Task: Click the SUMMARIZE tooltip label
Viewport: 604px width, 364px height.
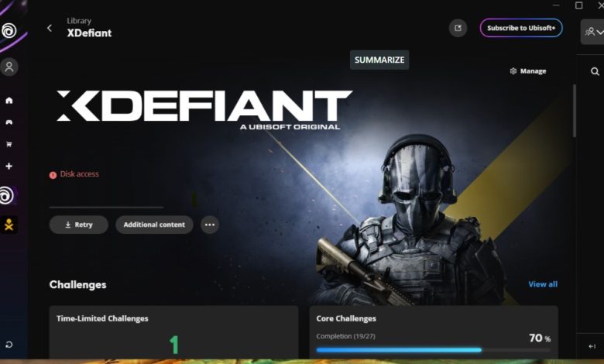Action: click(x=379, y=60)
